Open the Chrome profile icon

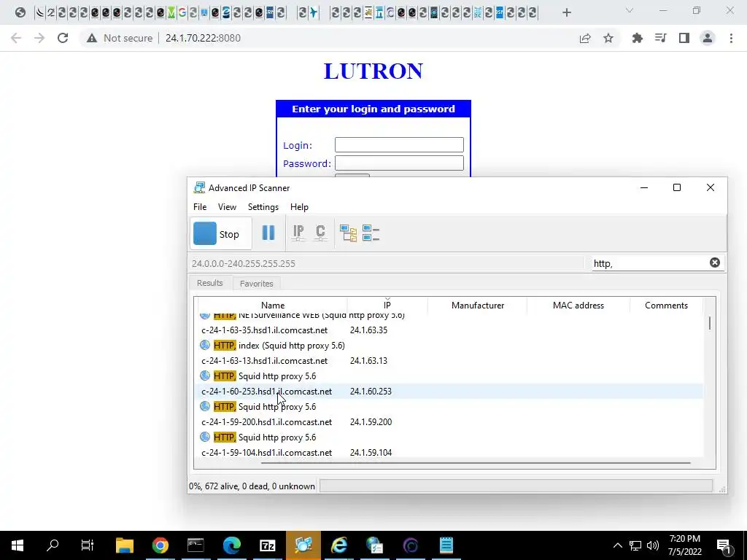pyautogui.click(x=708, y=38)
